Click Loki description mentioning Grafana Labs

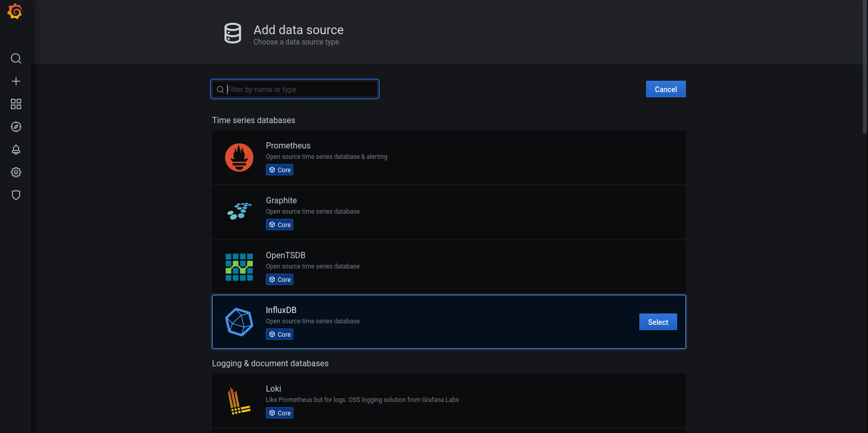(362, 400)
